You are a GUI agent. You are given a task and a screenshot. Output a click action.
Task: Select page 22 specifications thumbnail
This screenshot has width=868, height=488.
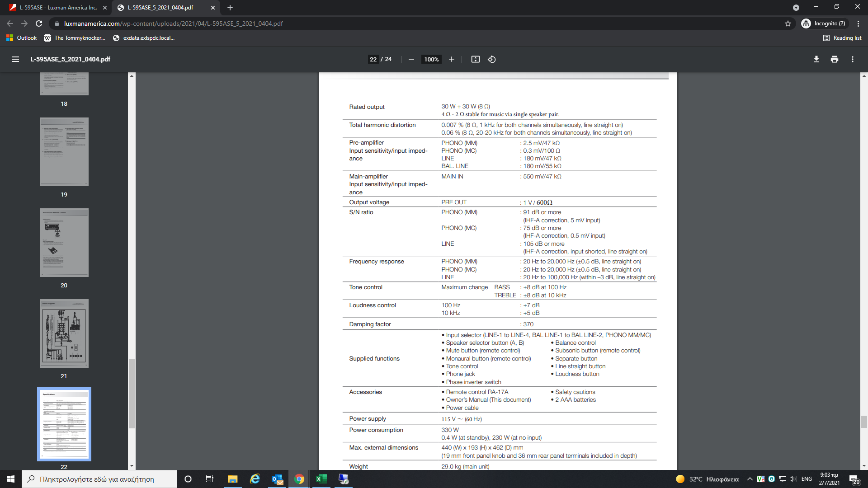[64, 424]
